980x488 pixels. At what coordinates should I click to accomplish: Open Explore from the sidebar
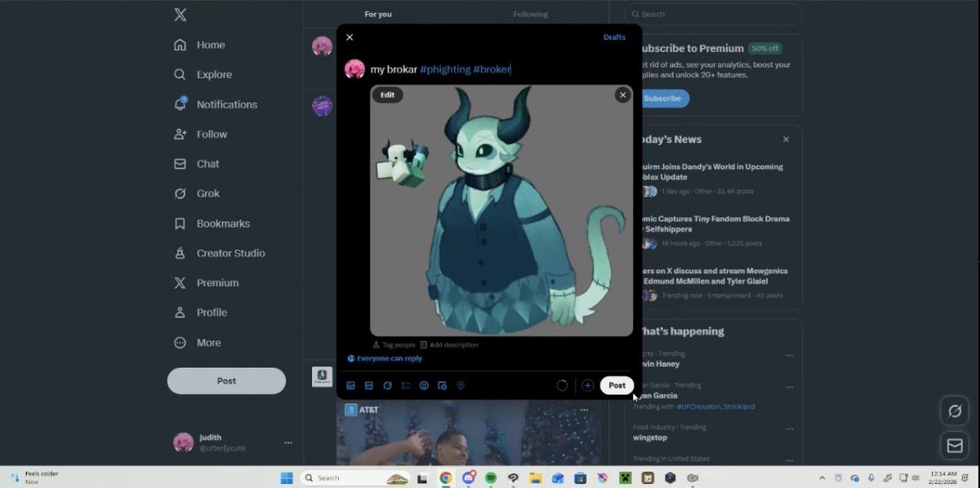pyautogui.click(x=203, y=74)
